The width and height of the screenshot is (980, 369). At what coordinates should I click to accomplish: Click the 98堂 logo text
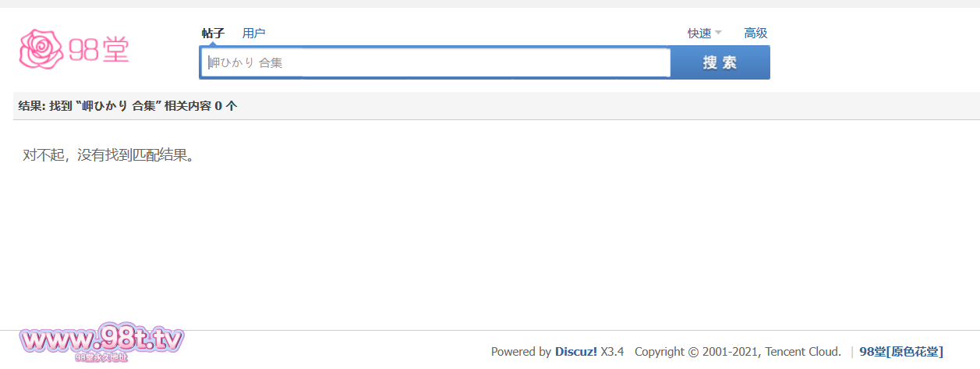[x=98, y=49]
